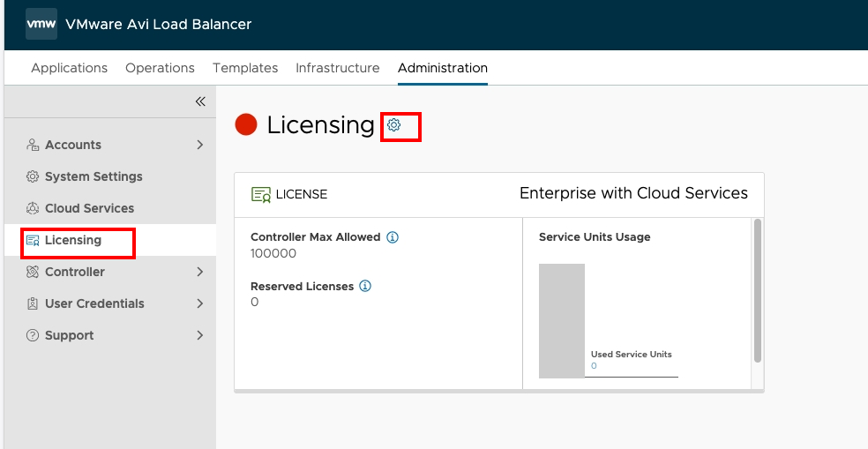Open the Templates tab
The height and width of the screenshot is (449, 868).
(x=245, y=68)
